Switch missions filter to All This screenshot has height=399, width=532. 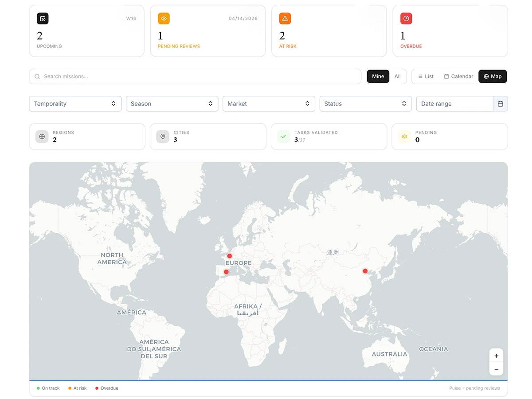pyautogui.click(x=398, y=76)
